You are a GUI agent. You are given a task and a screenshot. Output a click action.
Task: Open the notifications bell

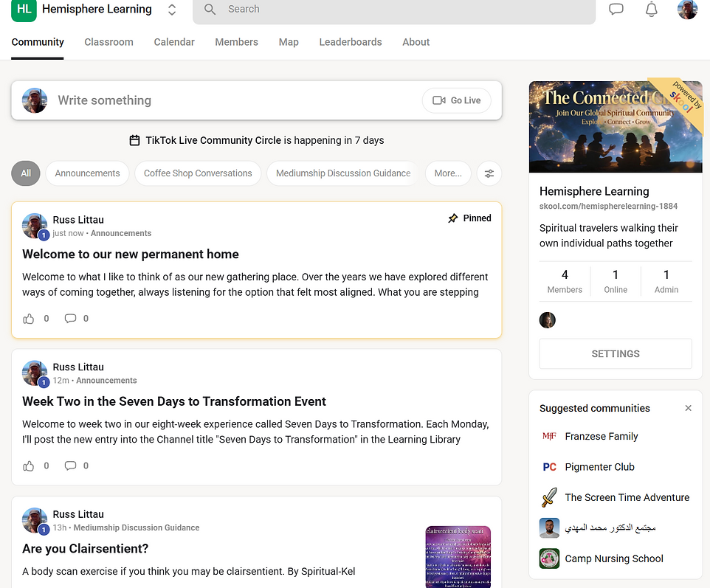point(651,10)
